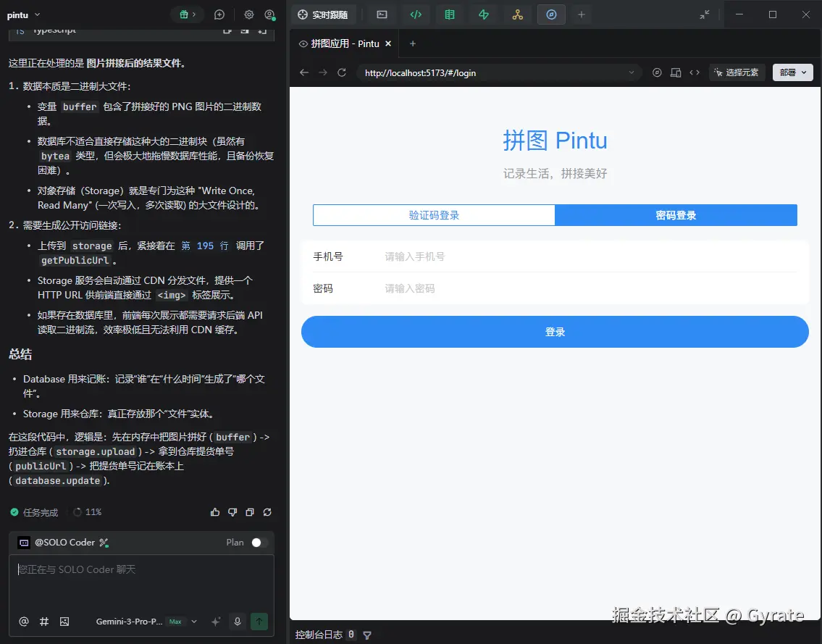This screenshot has width=822, height=644.
Task: Switch to 验证码登录 tab
Action: pyautogui.click(x=434, y=215)
